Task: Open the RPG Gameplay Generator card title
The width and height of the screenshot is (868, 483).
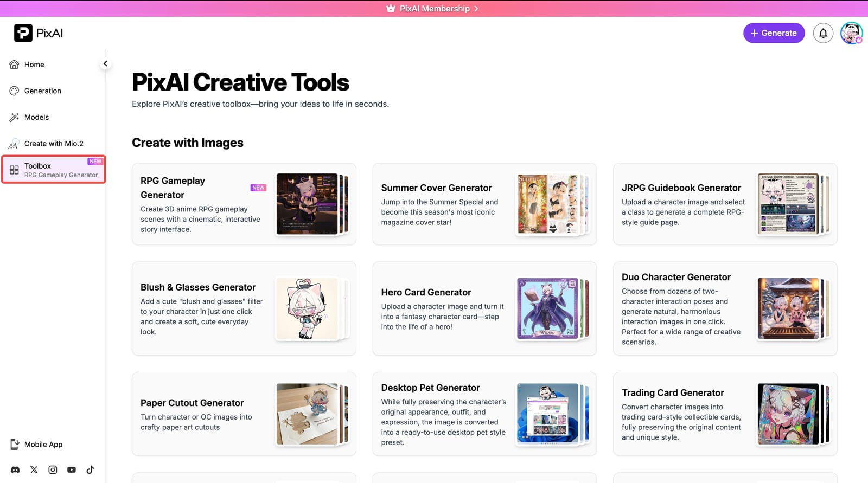Action: 173,188
